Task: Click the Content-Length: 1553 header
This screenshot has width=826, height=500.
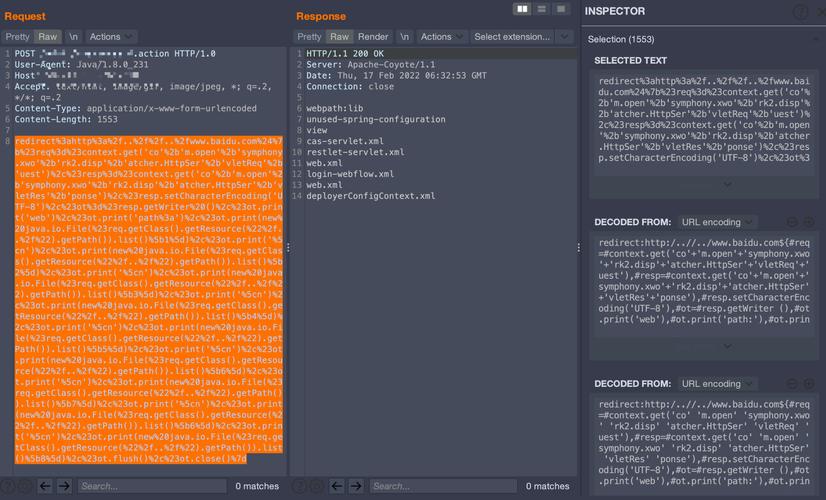Action: click(66, 120)
